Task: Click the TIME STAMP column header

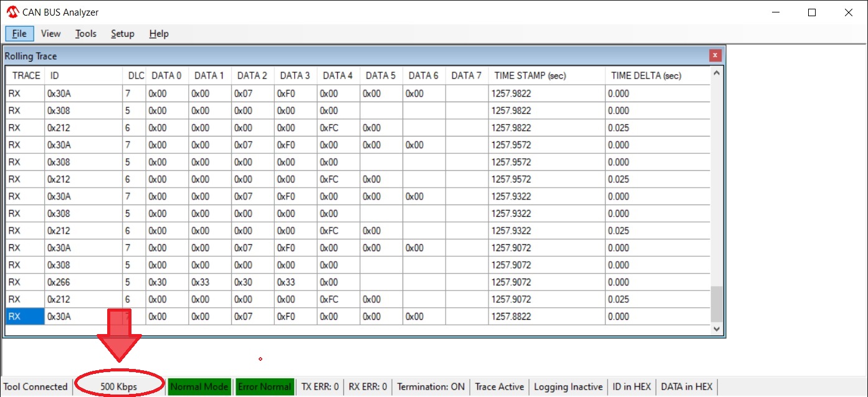Action: click(530, 75)
